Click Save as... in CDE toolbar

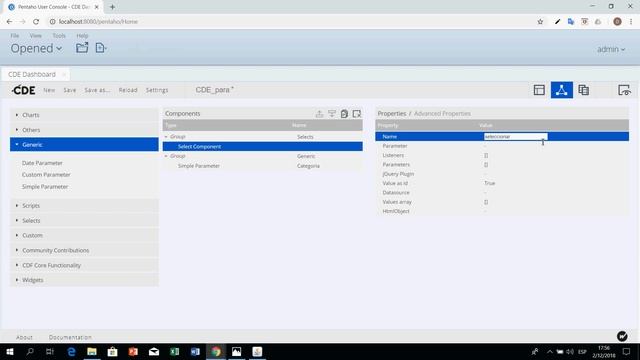(x=97, y=90)
